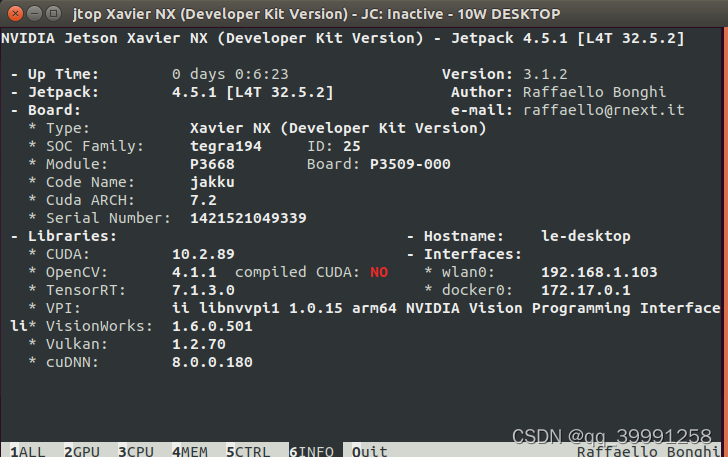Viewport: 728px width, 457px height.
Task: Select the 6INFO tab
Action: tap(311, 451)
